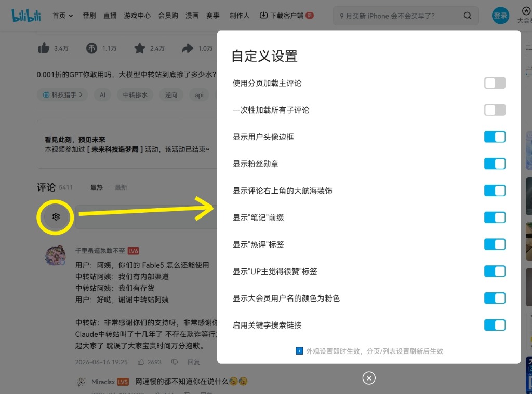
Task: Click the LV6 level badge
Action: click(x=133, y=251)
